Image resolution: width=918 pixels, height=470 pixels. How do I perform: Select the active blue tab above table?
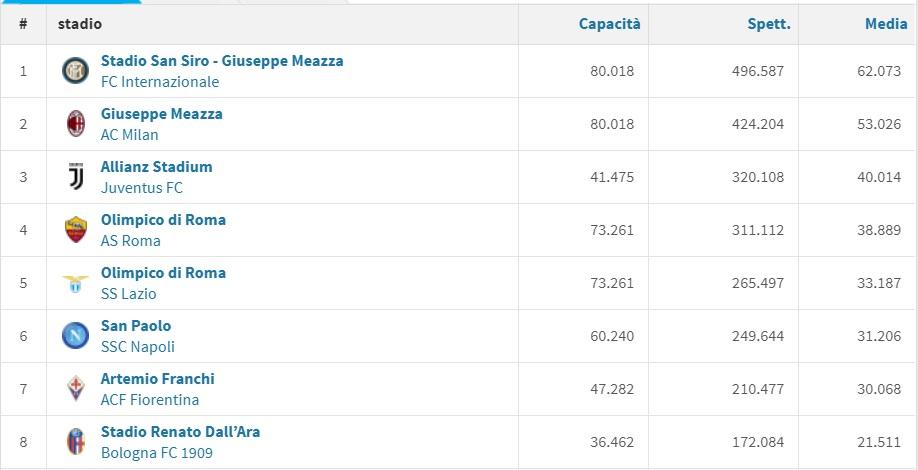point(71,2)
